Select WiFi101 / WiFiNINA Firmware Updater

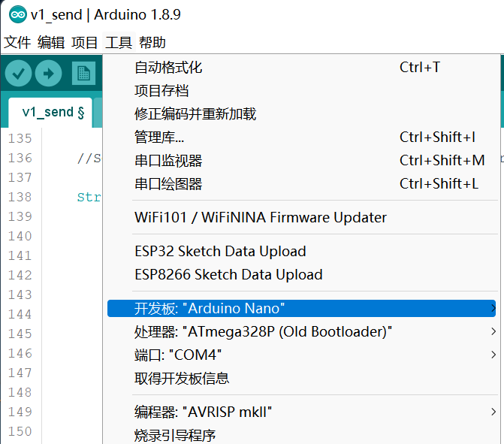click(302, 217)
